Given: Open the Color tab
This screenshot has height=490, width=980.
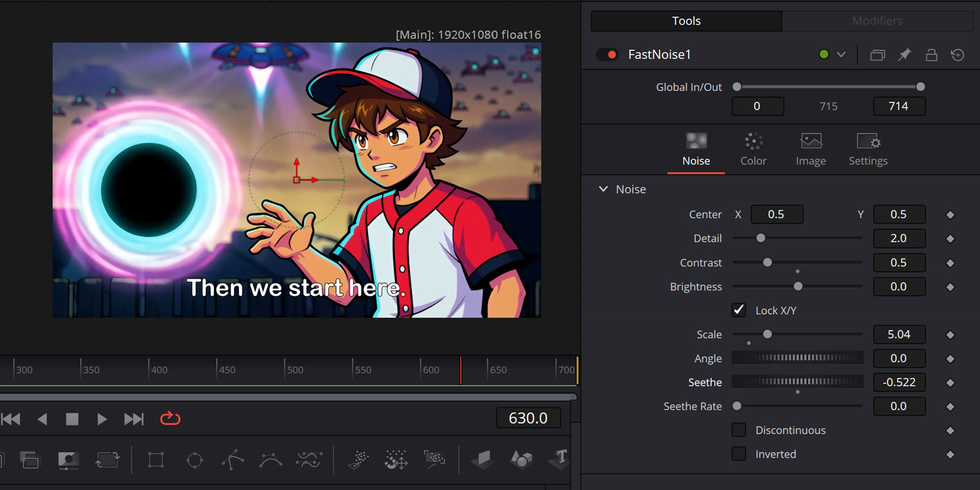Looking at the screenshot, I should [753, 149].
